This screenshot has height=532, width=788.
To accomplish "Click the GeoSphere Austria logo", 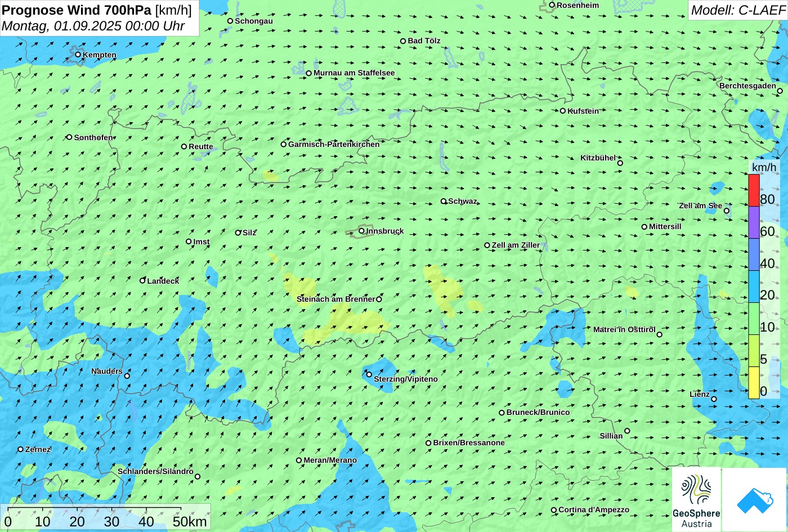I will [x=696, y=500].
